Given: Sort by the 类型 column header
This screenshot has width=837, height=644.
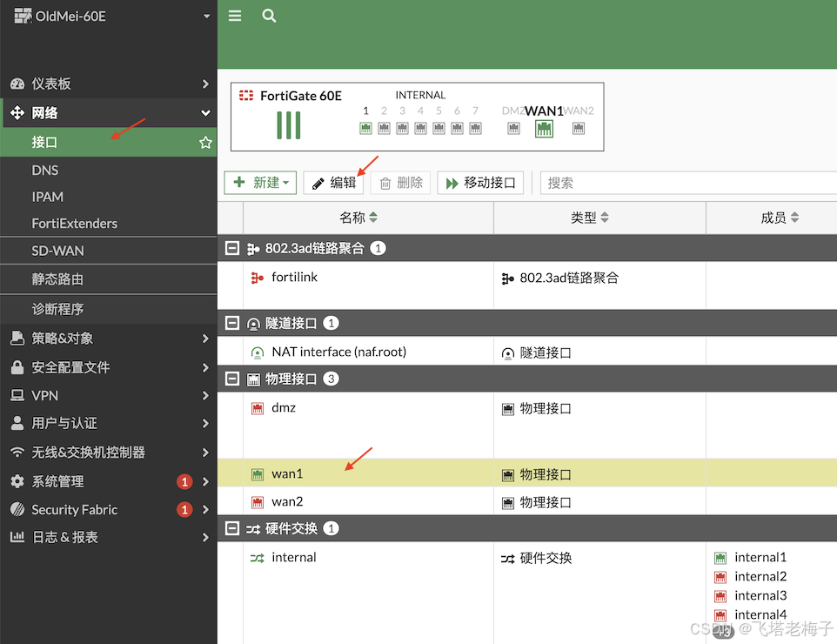Looking at the screenshot, I should [x=599, y=218].
